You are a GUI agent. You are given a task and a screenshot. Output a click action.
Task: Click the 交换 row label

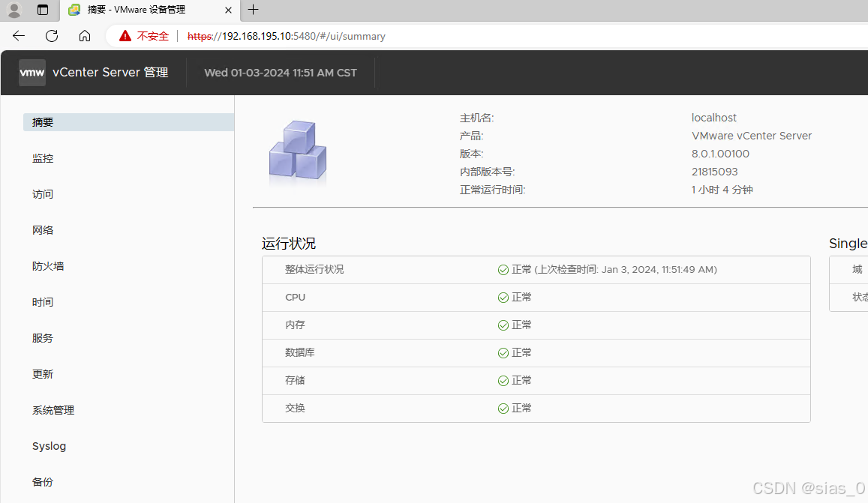[x=295, y=408]
